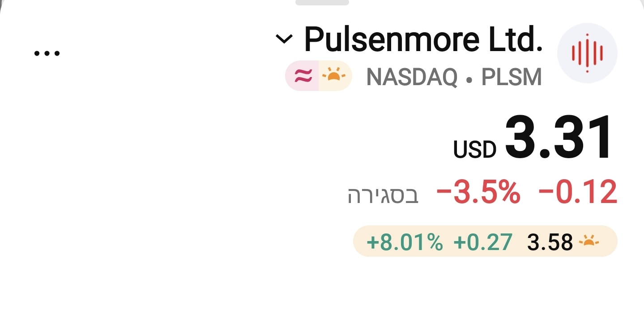Open the three-dot more options menu
Image resolution: width=644 pixels, height=328 pixels.
pos(47,53)
